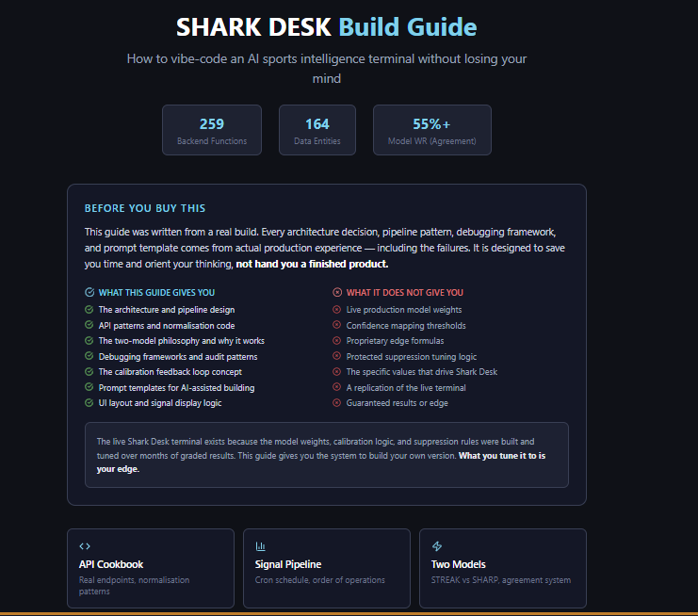
Task: Click 'Real endpoints, normalisation patterns' description
Action: click(x=134, y=585)
